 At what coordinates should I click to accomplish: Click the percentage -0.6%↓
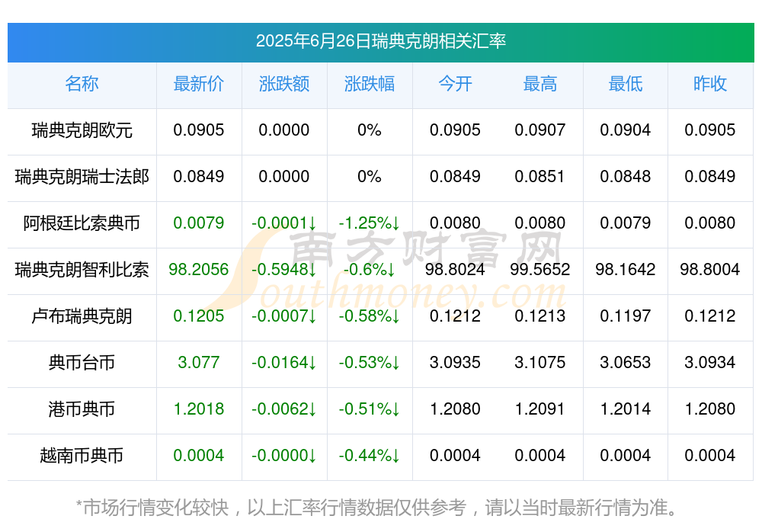(x=370, y=269)
